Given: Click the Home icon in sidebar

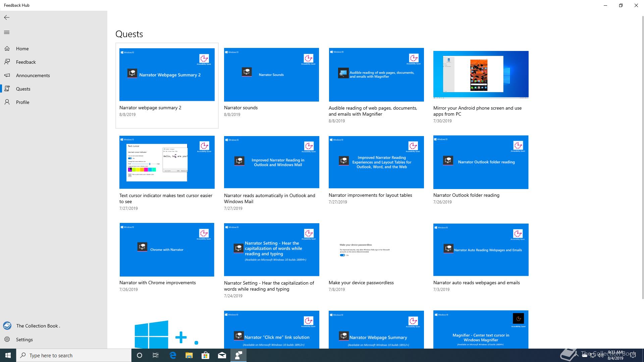Looking at the screenshot, I should coord(7,49).
